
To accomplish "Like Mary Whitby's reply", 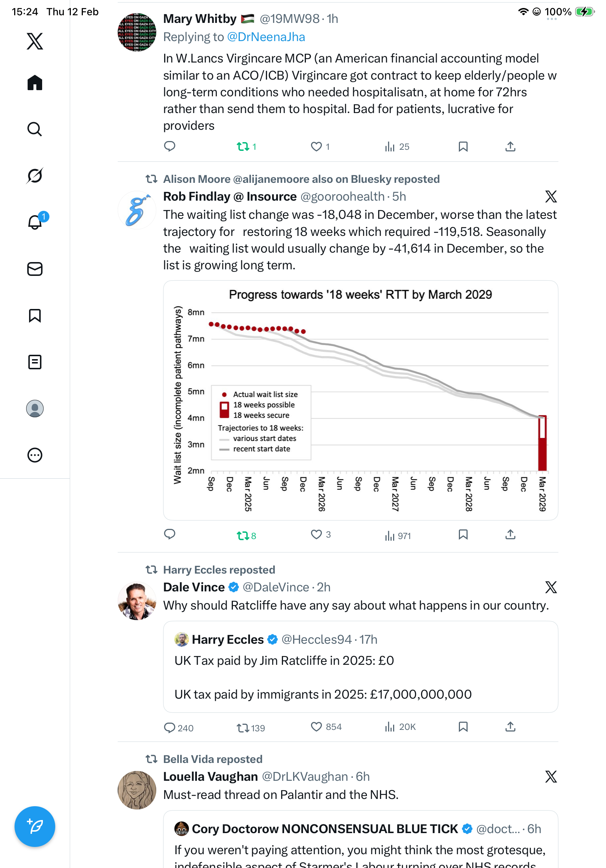I will 316,147.
